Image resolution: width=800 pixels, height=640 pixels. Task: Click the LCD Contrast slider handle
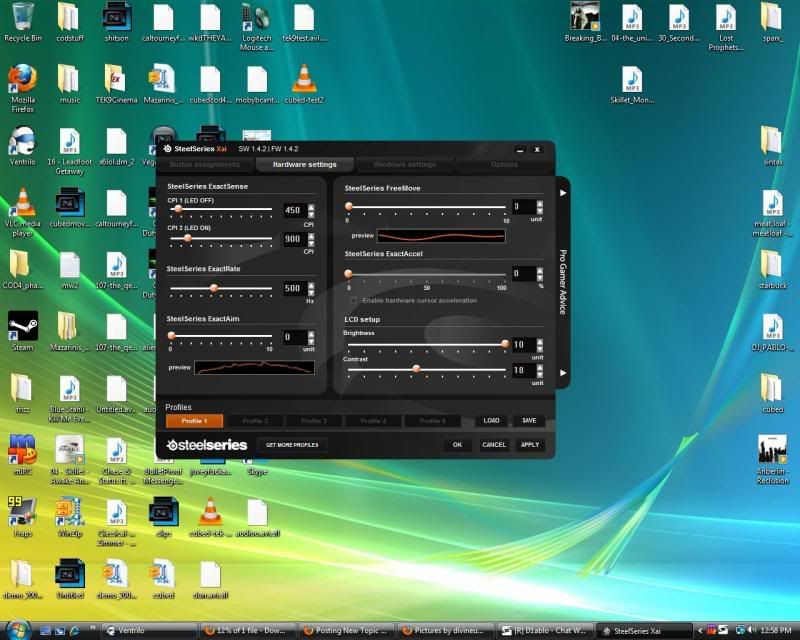416,368
